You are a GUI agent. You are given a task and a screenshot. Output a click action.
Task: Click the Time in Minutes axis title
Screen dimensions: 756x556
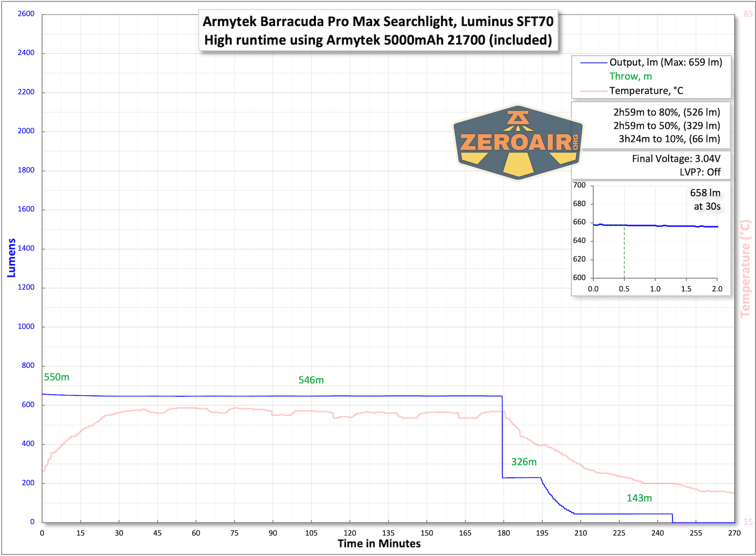tap(378, 543)
